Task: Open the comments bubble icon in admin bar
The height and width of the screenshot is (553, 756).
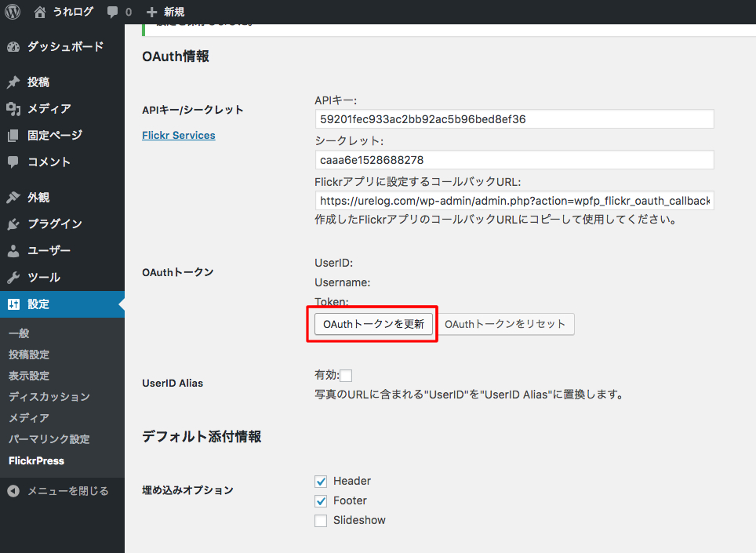Action: coord(112,12)
